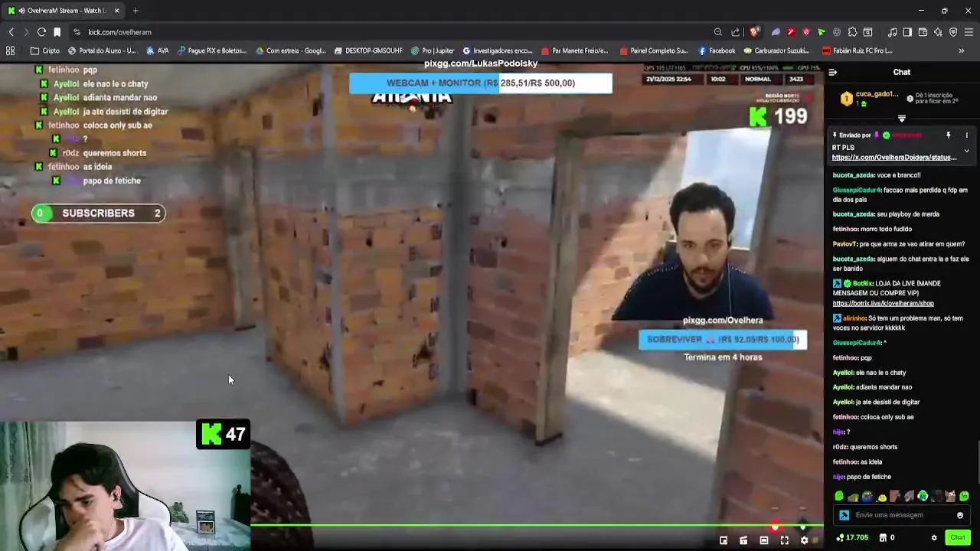
Task: Open the browser extensions puzzle icon
Action: point(852,32)
